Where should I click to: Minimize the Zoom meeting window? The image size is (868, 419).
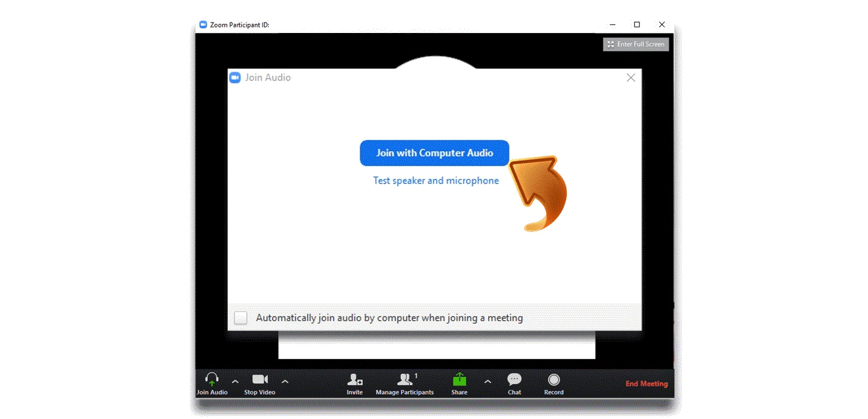(613, 25)
